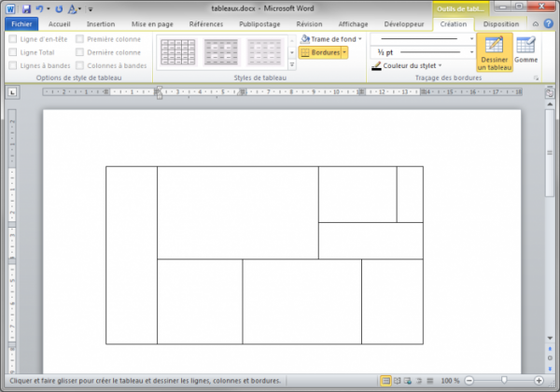This screenshot has height=392, width=560.
Task: Check the Colonnes à bandes option
Action: (80, 65)
